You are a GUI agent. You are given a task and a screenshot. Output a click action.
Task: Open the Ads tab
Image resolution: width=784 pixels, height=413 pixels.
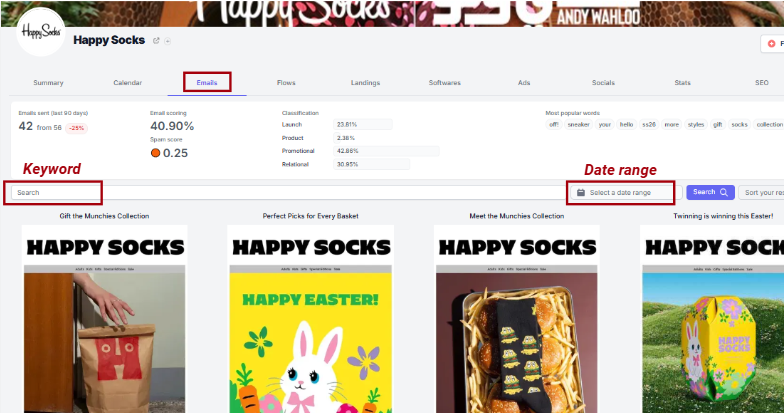(524, 82)
